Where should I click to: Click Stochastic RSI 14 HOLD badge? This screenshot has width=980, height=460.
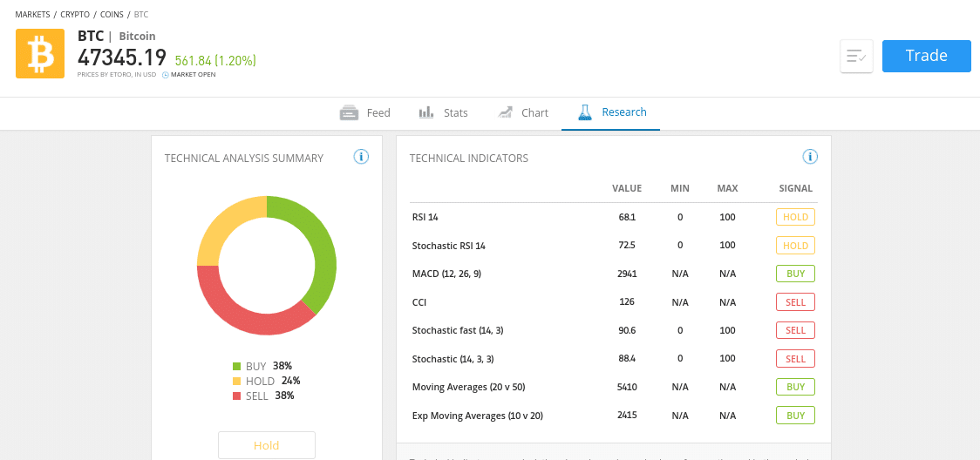coord(796,246)
